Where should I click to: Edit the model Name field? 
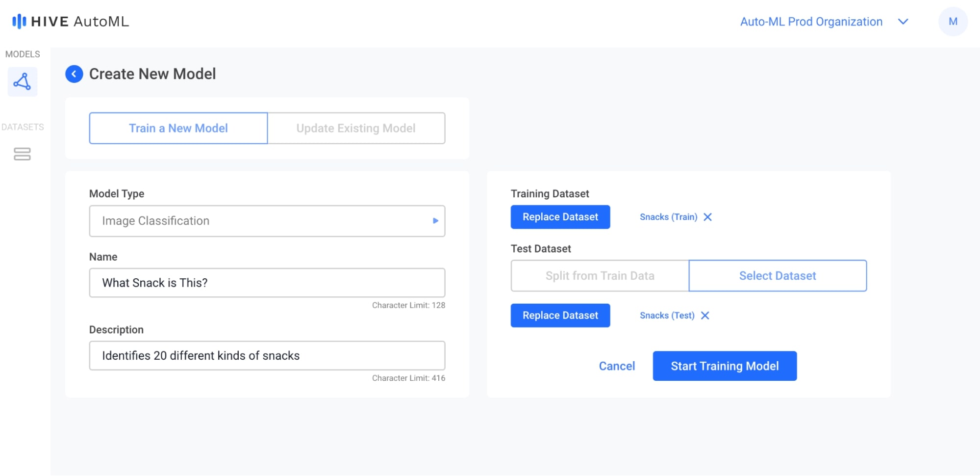coord(266,283)
